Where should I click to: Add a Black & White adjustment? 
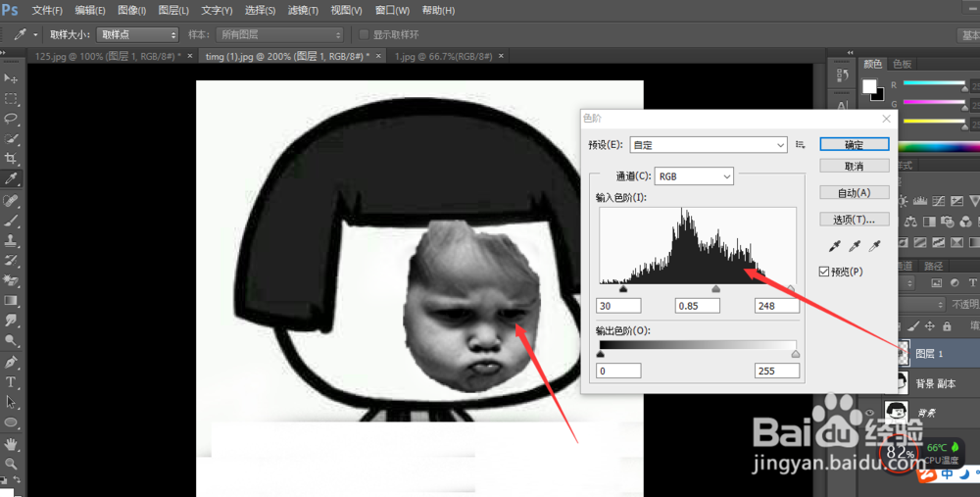929,222
